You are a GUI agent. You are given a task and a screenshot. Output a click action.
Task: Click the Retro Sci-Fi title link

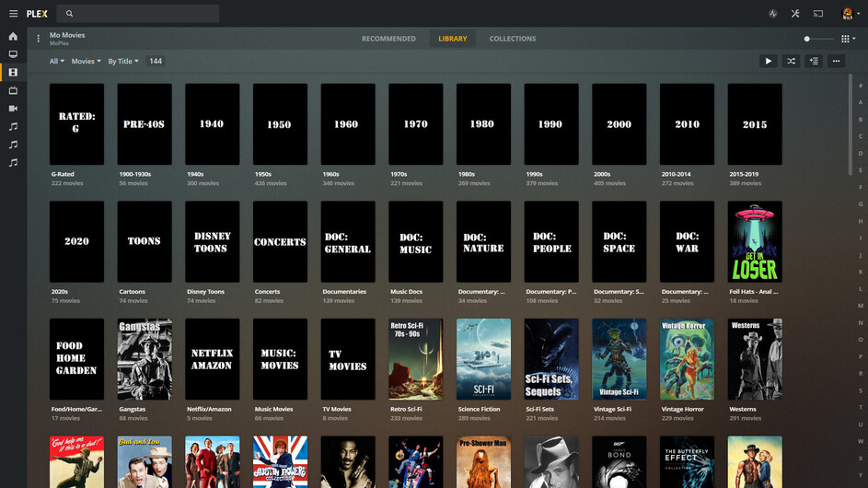[x=406, y=410]
